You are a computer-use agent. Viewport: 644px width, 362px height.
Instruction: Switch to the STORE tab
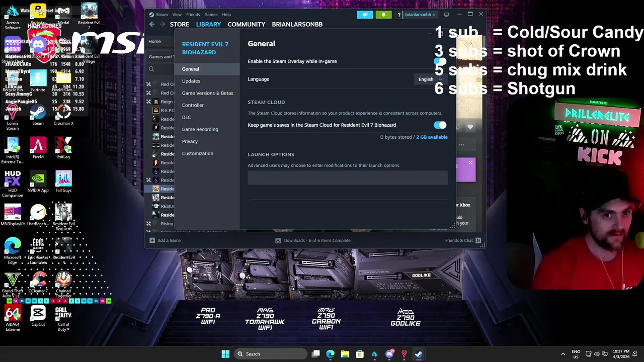pyautogui.click(x=180, y=24)
